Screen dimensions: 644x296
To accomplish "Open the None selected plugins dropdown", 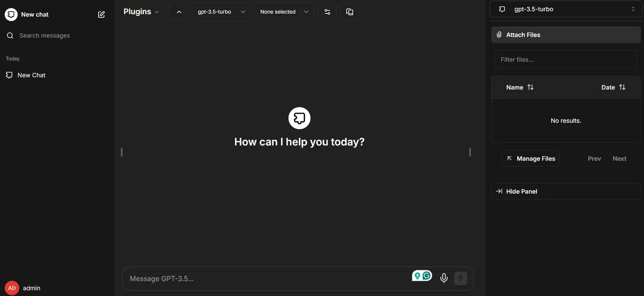I will pyautogui.click(x=284, y=12).
